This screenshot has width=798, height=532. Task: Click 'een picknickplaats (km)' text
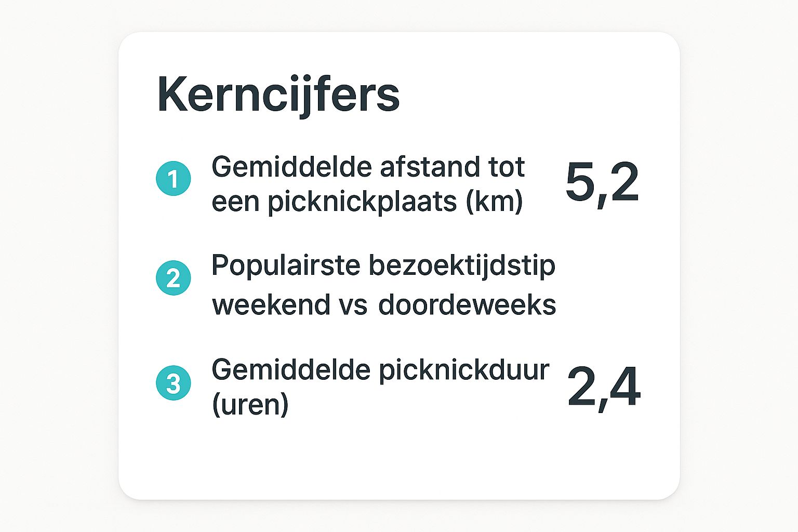[x=367, y=202]
